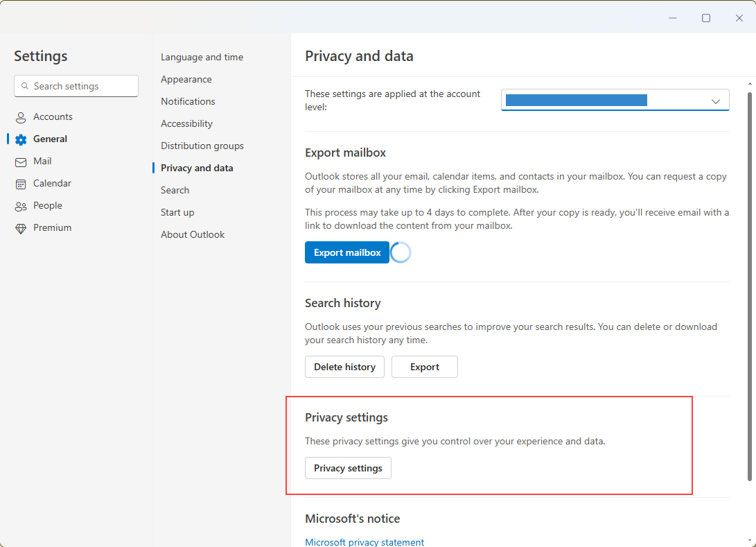The height and width of the screenshot is (547, 756).
Task: Open the Premium settings category
Action: [x=52, y=227]
